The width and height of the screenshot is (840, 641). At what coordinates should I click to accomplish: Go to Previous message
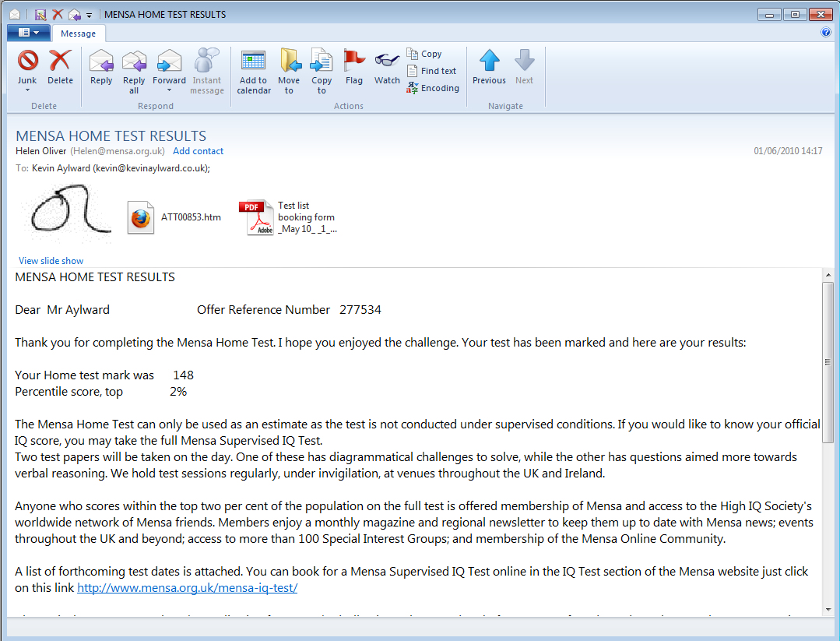click(489, 67)
